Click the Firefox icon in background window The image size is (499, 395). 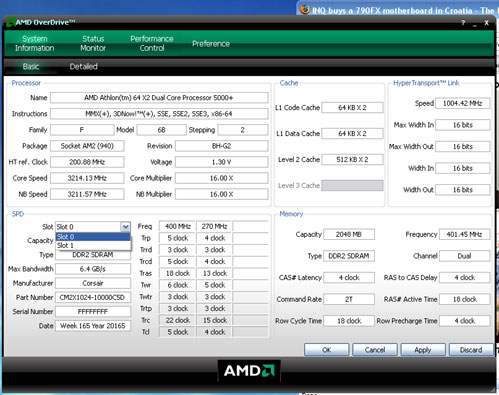(x=305, y=10)
